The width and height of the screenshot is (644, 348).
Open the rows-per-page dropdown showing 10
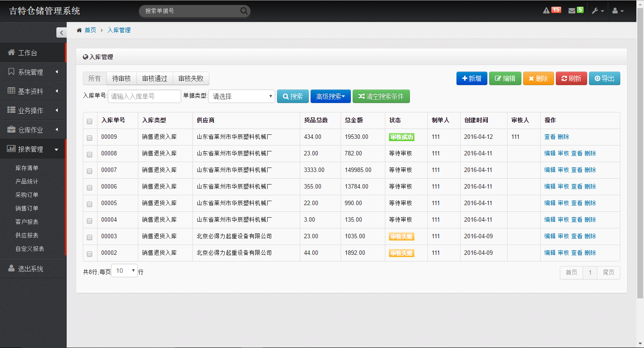point(124,271)
